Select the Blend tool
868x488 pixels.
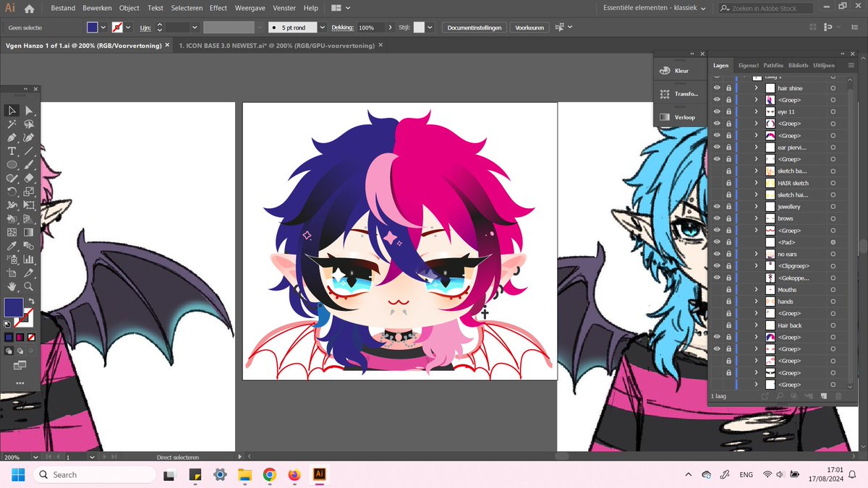click(29, 246)
